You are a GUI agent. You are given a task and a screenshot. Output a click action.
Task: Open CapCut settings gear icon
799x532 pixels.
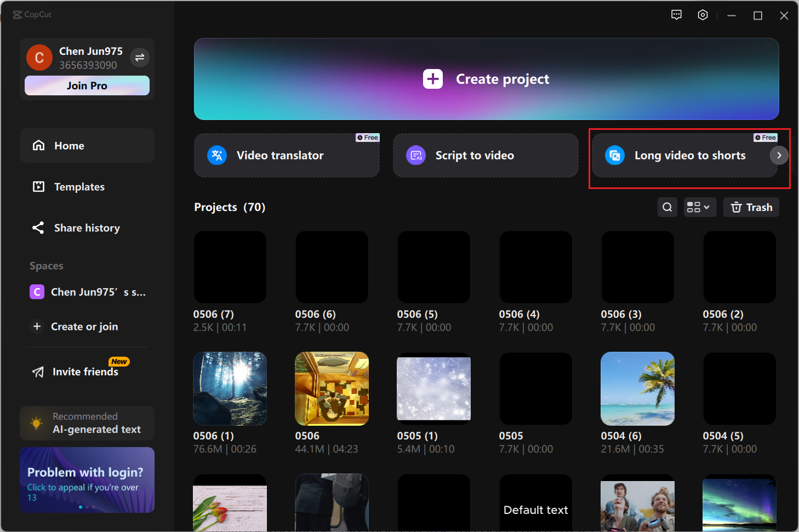703,15
